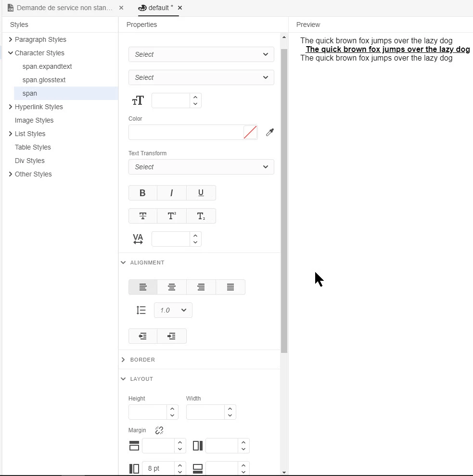Increase the left margin 8 pt value
This screenshot has width=473, height=476.
pyautogui.click(x=180, y=465)
